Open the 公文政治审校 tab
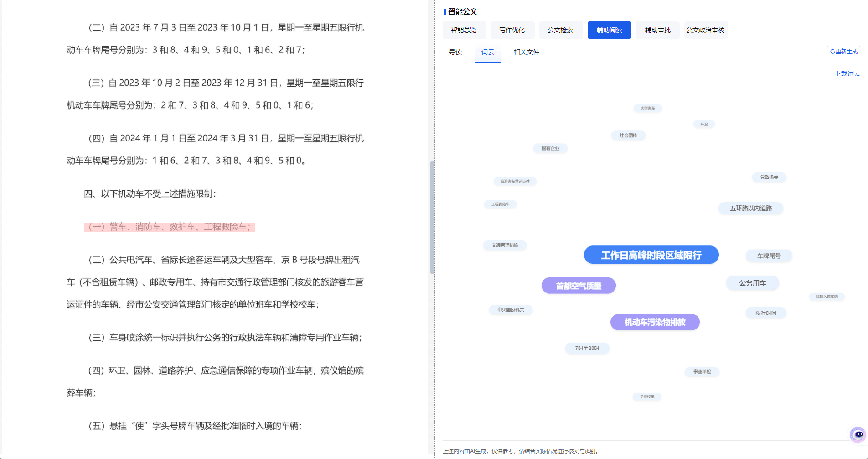 tap(706, 30)
